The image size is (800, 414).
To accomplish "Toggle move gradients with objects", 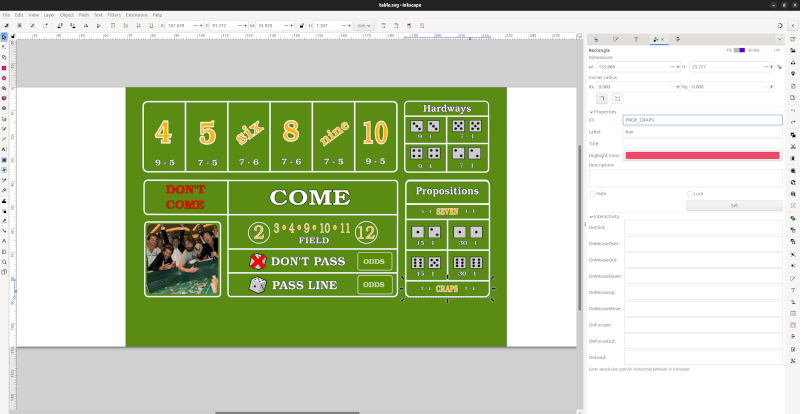I will pos(409,25).
